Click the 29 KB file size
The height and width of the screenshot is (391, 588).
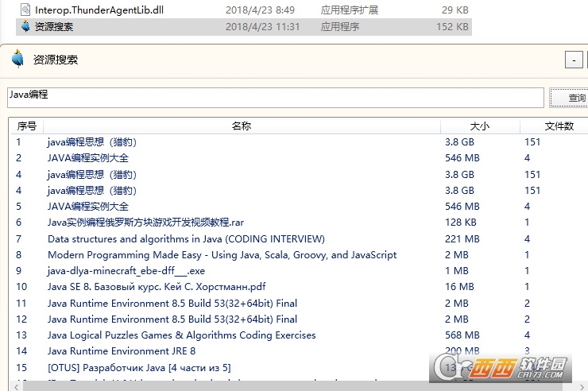click(455, 10)
